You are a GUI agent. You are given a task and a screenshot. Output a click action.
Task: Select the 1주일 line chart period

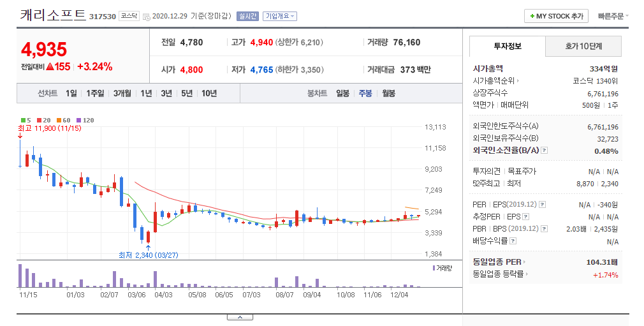click(95, 93)
